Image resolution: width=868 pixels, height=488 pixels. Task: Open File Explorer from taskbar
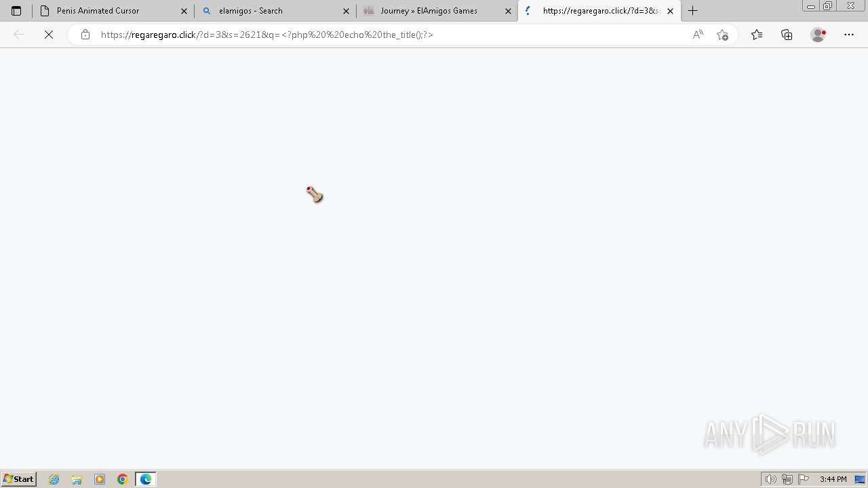tap(77, 479)
